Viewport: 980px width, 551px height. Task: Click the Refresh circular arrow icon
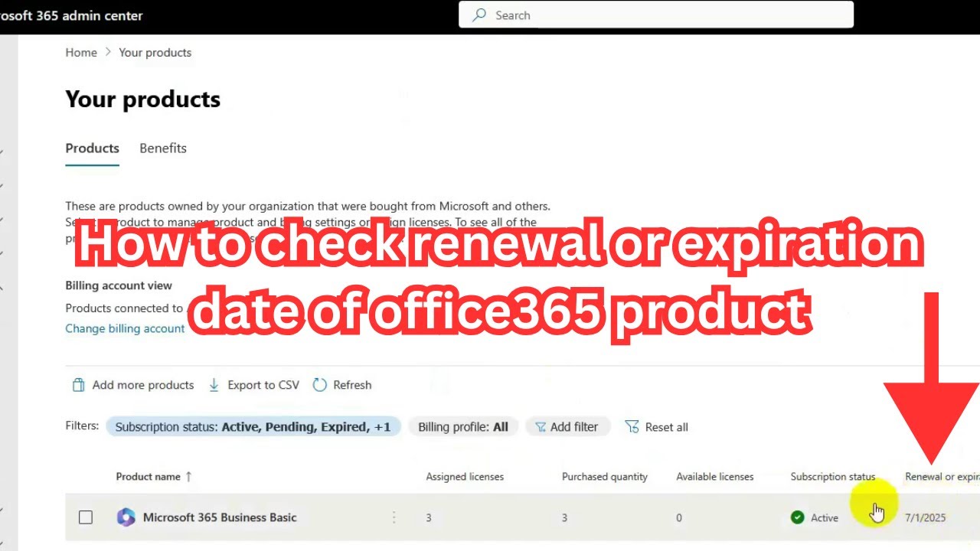pyautogui.click(x=320, y=385)
